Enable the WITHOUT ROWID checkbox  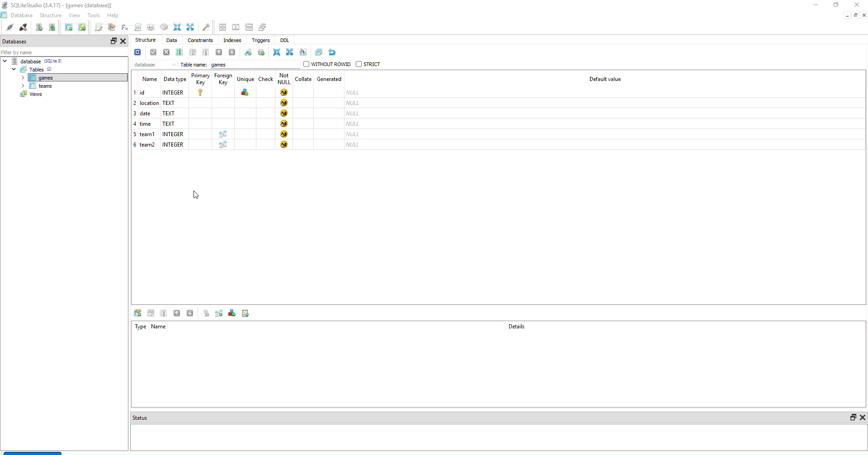coord(307,64)
